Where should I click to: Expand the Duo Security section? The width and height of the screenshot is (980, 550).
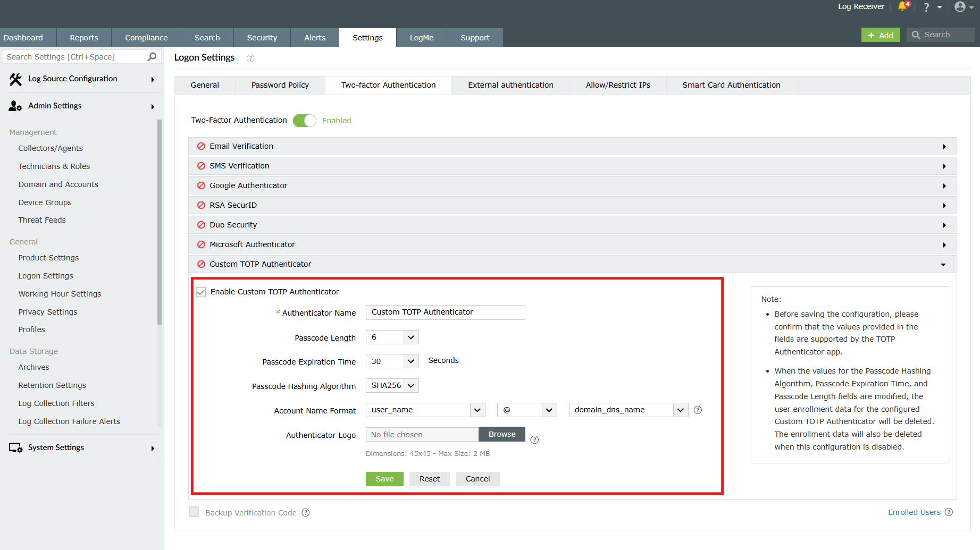944,225
